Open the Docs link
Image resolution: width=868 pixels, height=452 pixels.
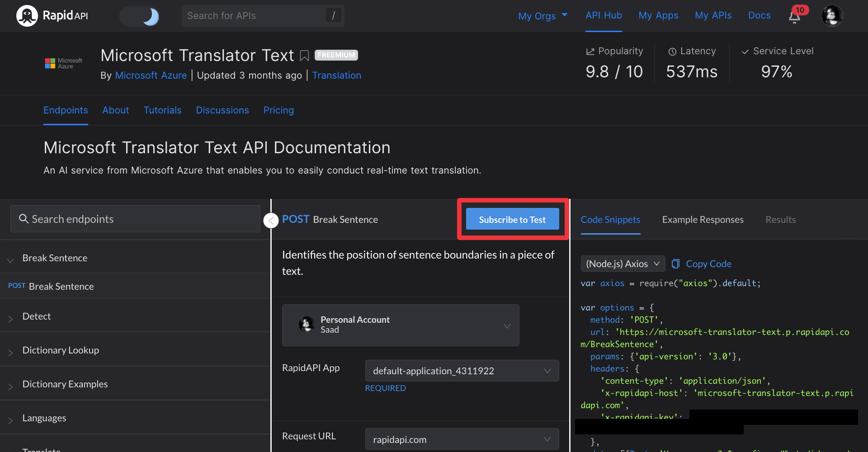coord(759,15)
